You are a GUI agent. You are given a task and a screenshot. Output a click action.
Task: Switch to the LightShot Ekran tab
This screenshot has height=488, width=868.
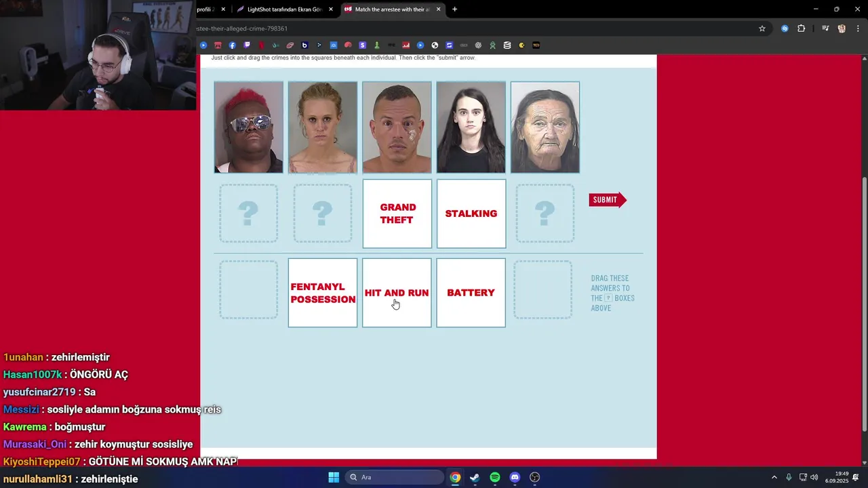[285, 9]
